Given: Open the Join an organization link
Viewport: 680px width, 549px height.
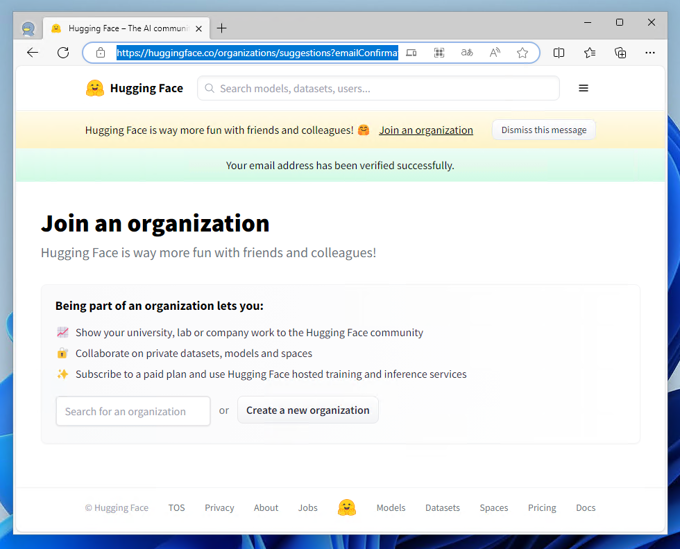Looking at the screenshot, I should [426, 130].
